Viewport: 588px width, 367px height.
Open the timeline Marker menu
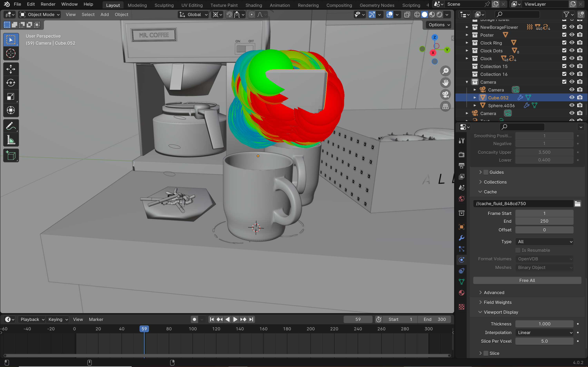click(96, 319)
